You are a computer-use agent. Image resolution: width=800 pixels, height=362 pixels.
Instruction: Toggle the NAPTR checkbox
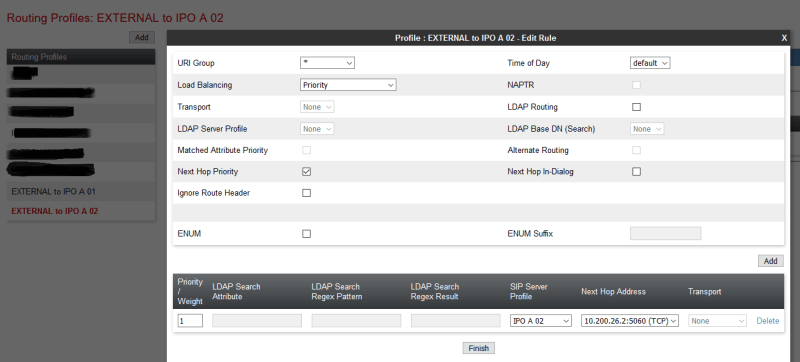[636, 85]
